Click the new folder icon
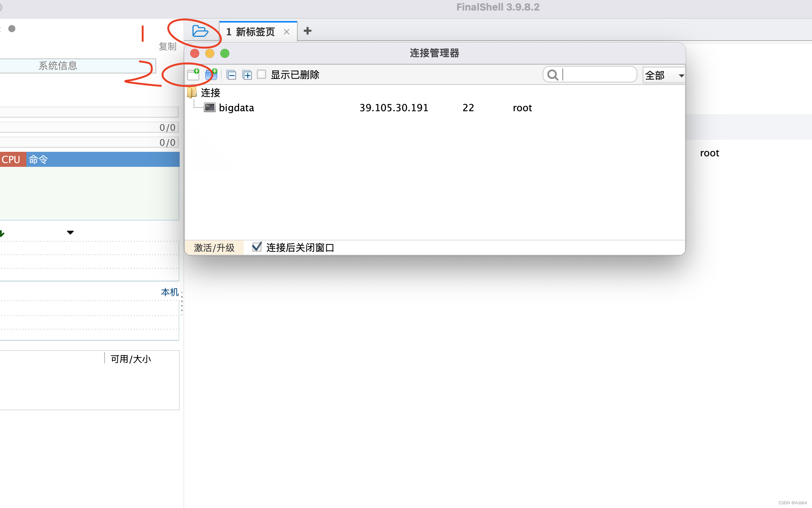This screenshot has width=812, height=508. pos(211,74)
